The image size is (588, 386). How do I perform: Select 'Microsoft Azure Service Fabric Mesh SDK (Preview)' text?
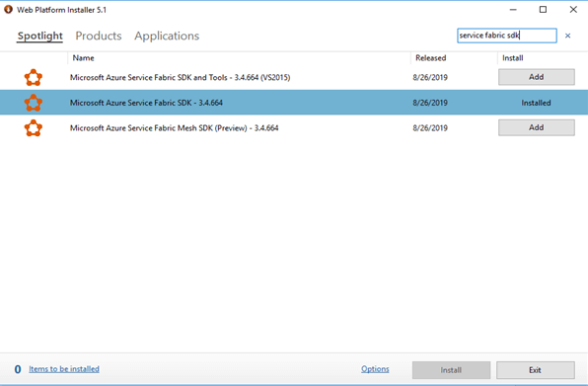pyautogui.click(x=158, y=128)
